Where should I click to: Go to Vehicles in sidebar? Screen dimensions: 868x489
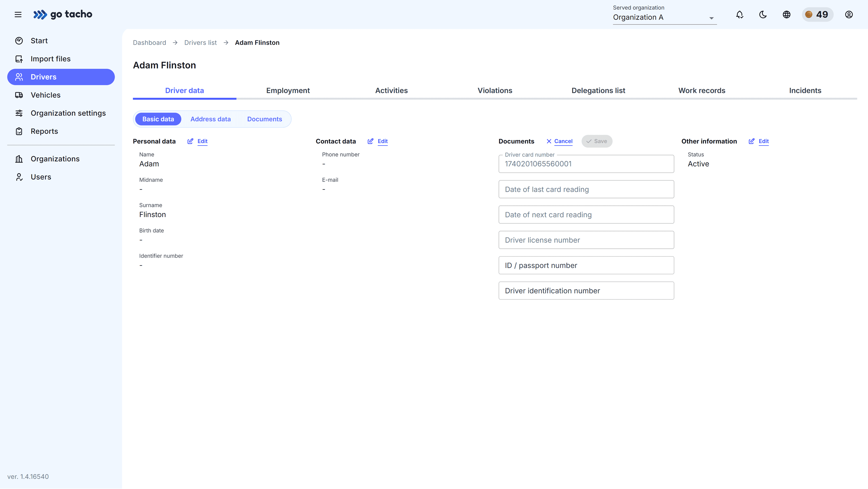(45, 95)
